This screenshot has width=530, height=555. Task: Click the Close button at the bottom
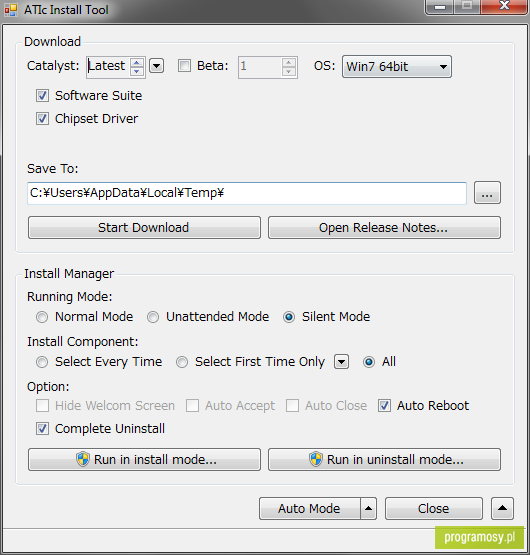click(434, 509)
